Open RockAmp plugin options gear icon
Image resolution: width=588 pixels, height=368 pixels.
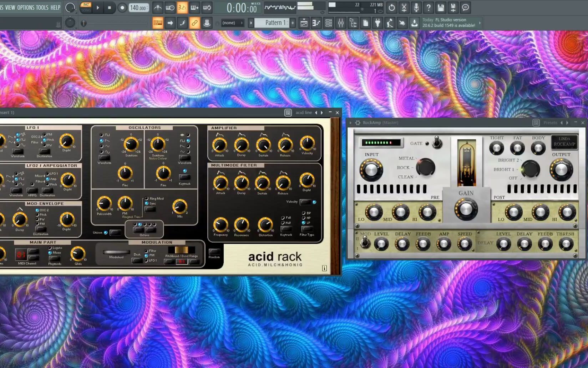coord(358,123)
